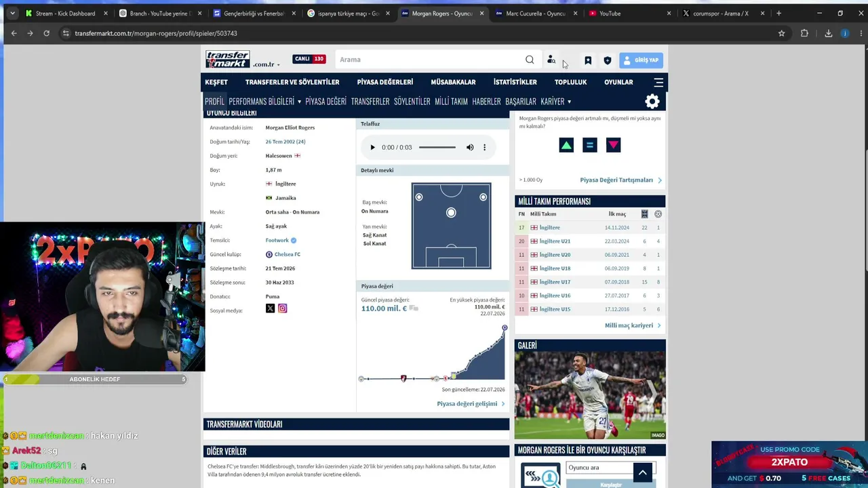Open the new tab plus button
Viewport: 868px width, 488px height.
click(x=778, y=13)
